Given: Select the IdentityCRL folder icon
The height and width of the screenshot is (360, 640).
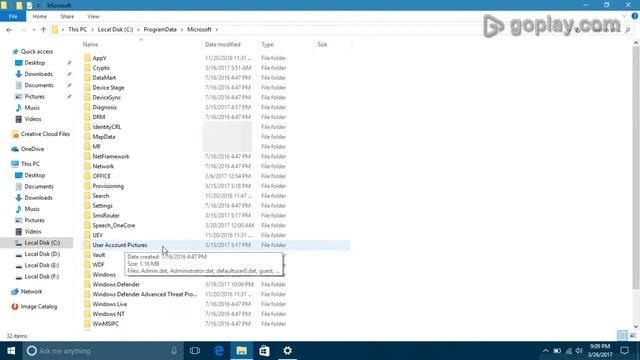Looking at the screenshot, I should click(x=87, y=127).
